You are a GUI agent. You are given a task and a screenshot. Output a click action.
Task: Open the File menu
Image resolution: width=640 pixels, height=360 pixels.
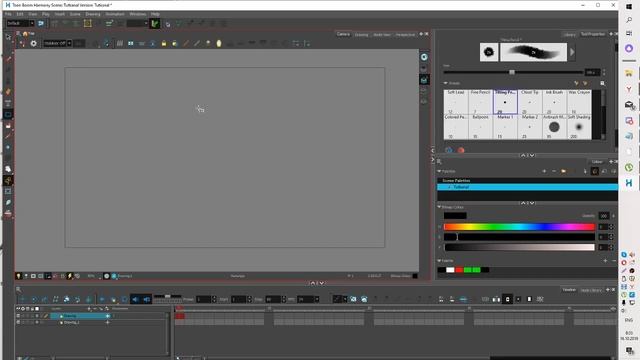tap(8, 14)
